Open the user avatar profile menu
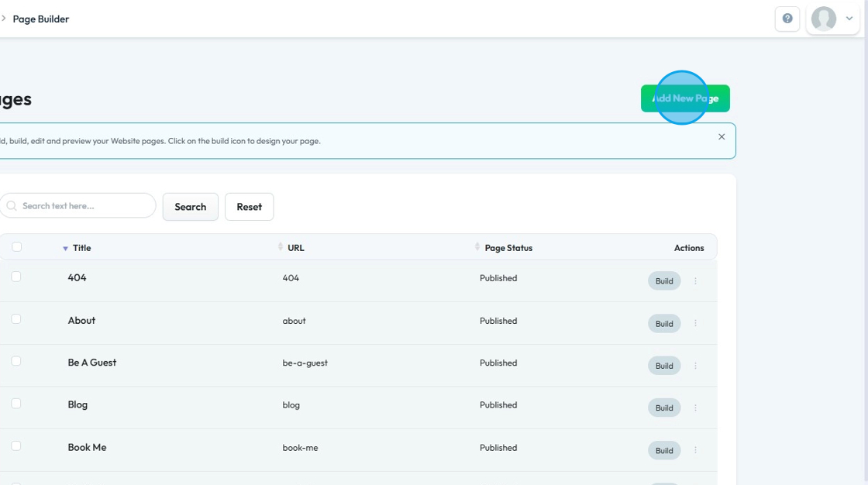Viewport: 868px width, 485px height. pos(824,19)
